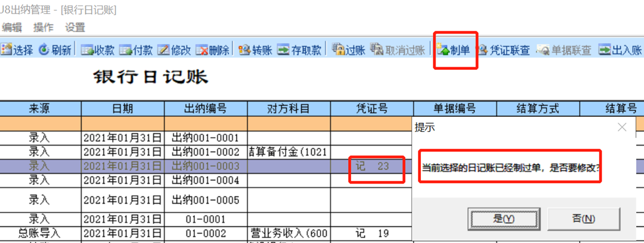Select row 出纳001-0002
This screenshot has width=644, height=243.
point(206,152)
